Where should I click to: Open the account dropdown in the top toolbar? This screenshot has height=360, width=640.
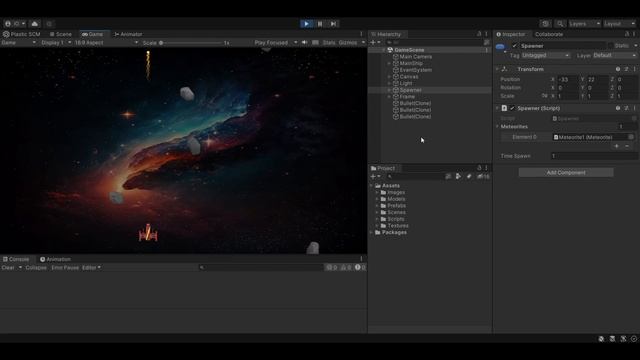tap(15, 24)
